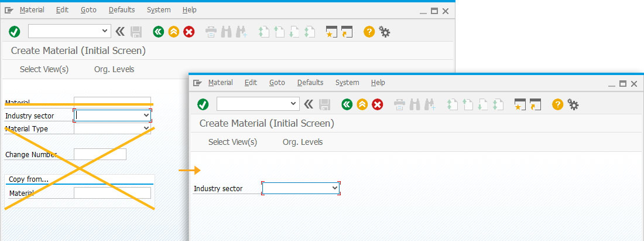Click the Print icon in the front window

point(400,105)
